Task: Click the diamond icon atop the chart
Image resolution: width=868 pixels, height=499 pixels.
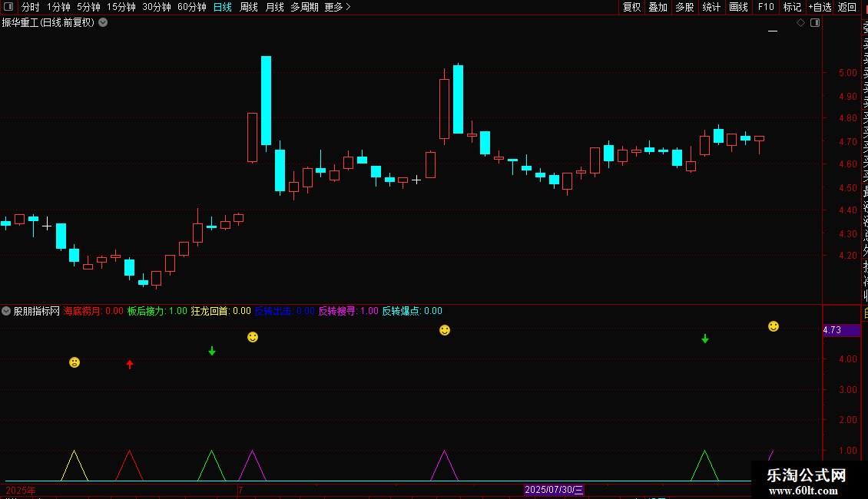Action: tap(800, 23)
